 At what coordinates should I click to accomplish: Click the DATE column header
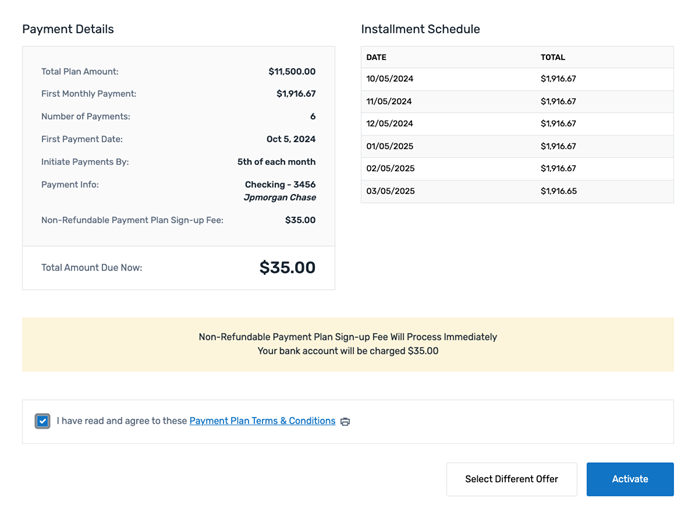tap(376, 57)
